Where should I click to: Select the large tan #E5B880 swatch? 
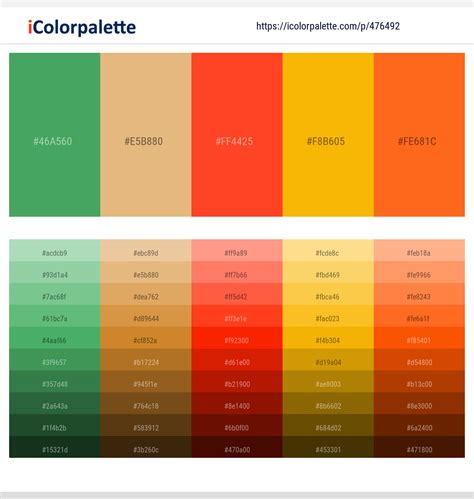[146, 135]
